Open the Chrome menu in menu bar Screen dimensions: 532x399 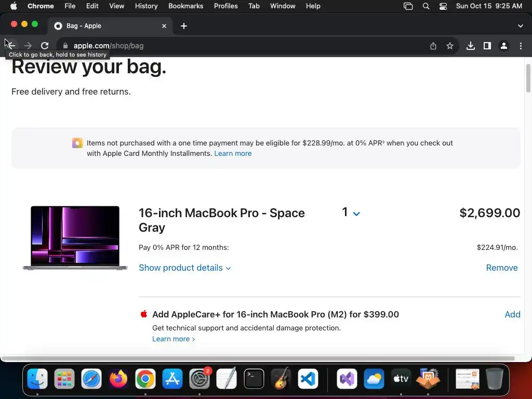click(41, 6)
